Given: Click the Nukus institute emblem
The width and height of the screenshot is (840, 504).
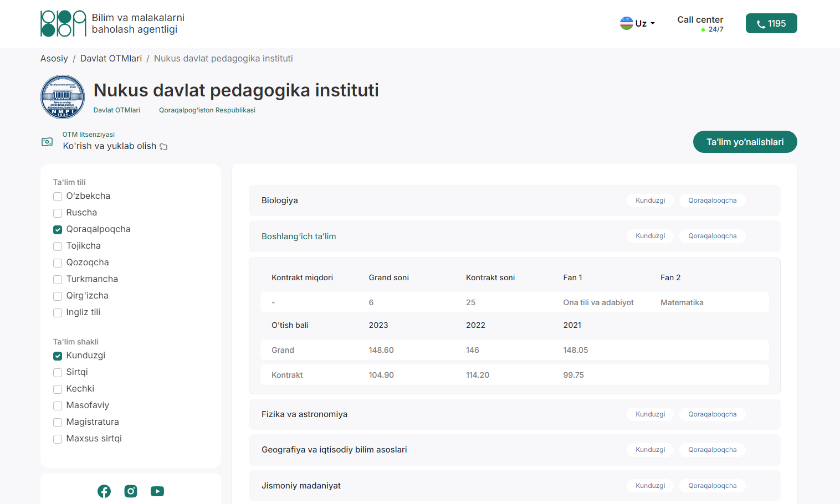Looking at the screenshot, I should coord(63,97).
